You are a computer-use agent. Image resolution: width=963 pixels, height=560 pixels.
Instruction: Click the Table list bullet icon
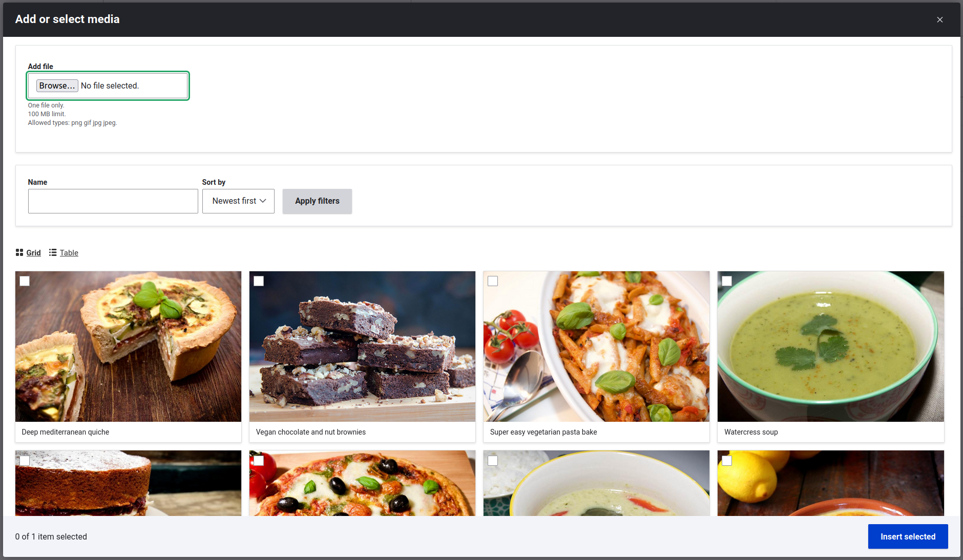53,252
